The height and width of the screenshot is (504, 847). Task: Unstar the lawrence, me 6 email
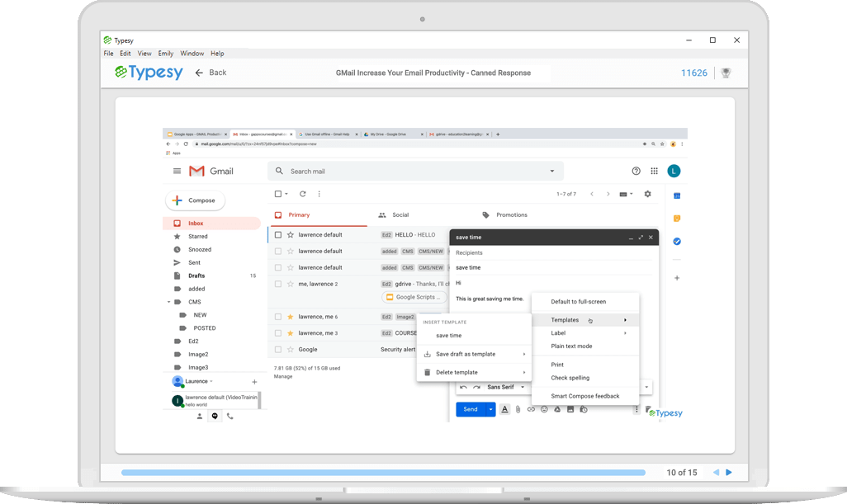[x=291, y=317]
